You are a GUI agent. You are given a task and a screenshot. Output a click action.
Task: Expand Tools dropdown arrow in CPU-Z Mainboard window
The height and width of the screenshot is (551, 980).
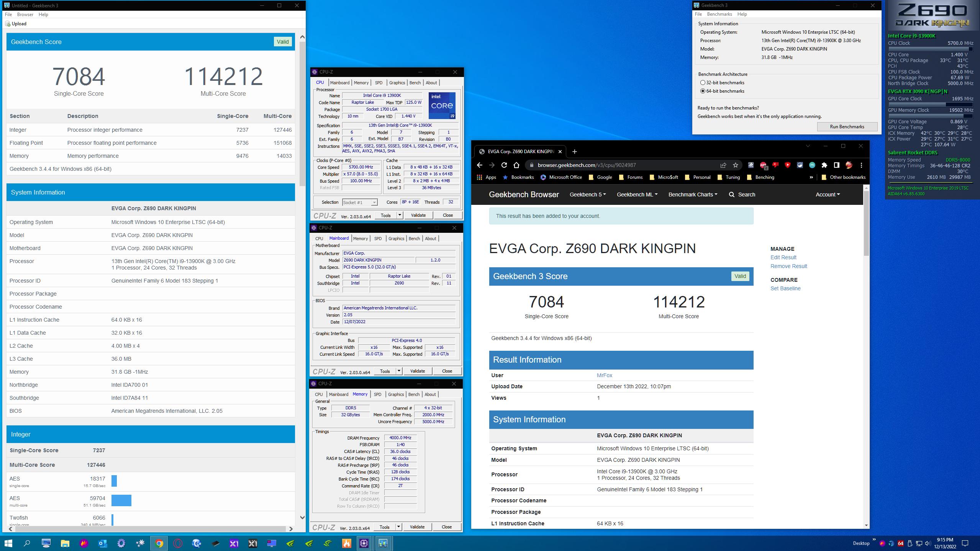399,371
